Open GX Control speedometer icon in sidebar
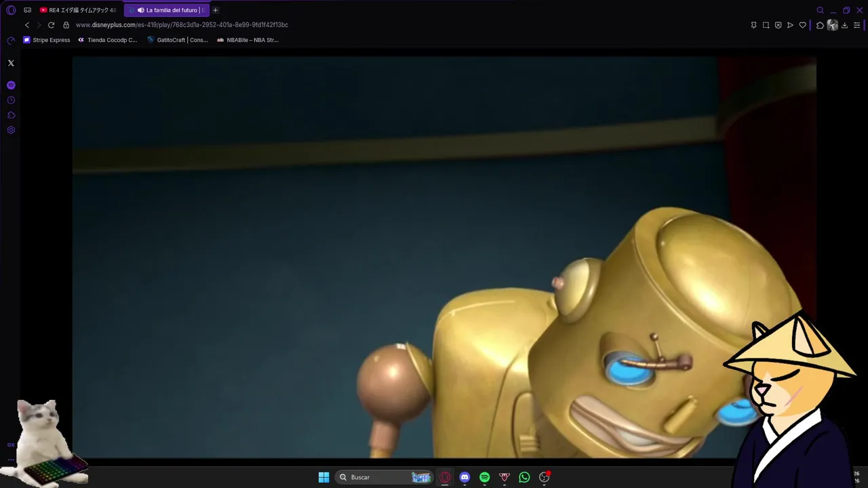This screenshot has width=868, height=488. point(11,41)
